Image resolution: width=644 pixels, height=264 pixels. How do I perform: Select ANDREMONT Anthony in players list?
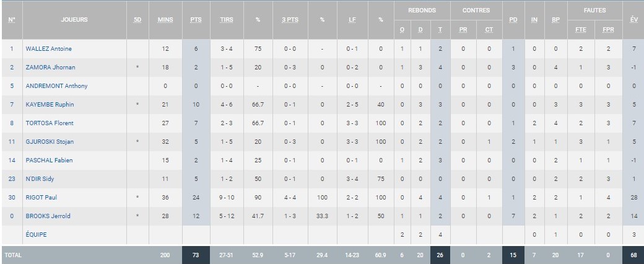click(x=56, y=86)
